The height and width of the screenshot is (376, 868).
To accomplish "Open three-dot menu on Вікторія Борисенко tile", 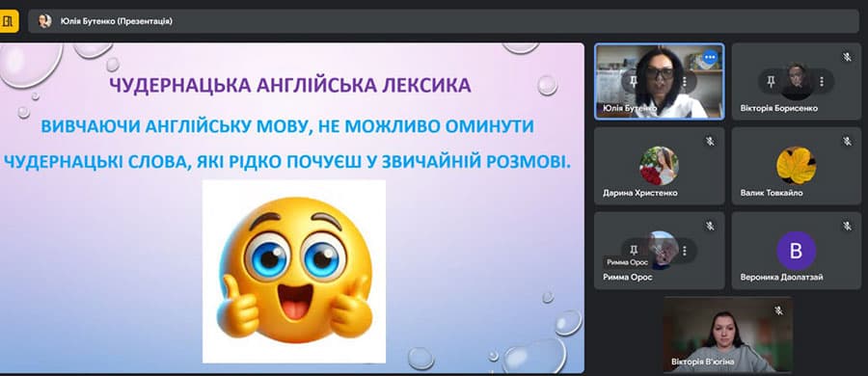I will click(822, 81).
